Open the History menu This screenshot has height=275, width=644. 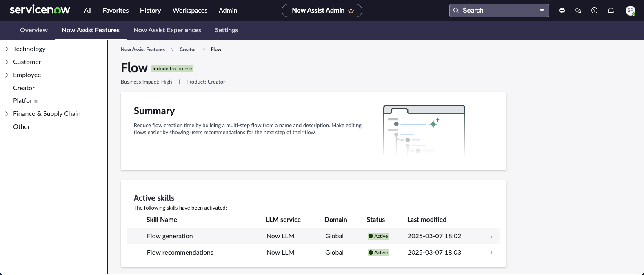tap(151, 11)
